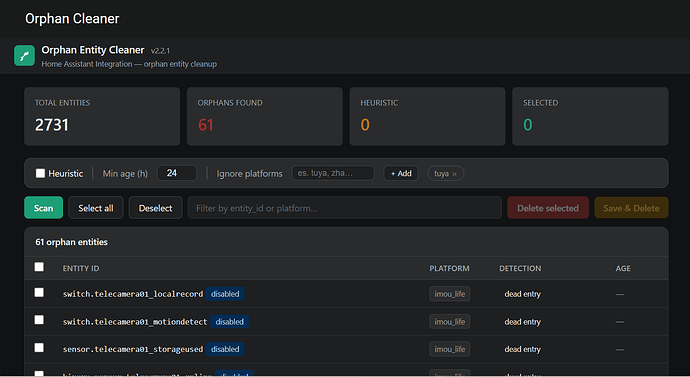The width and height of the screenshot is (690, 377).
Task: Click the green Orphan Entity Cleaner logo icon
Action: click(24, 55)
